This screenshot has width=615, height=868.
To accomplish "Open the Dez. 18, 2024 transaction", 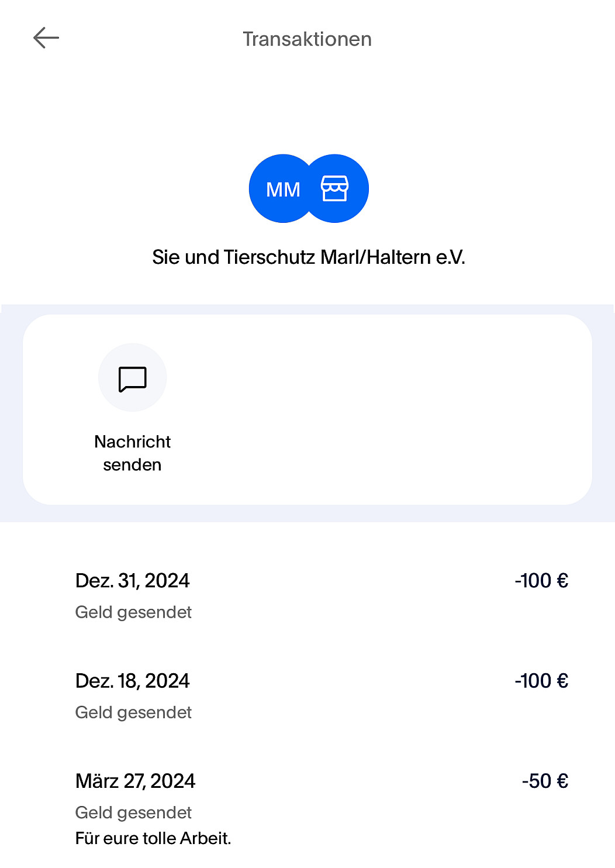I will pyautogui.click(x=133, y=681).
